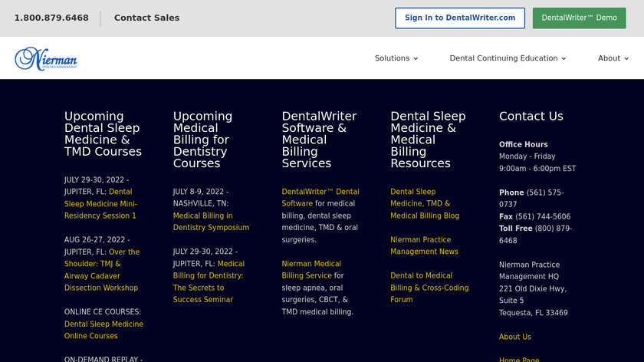Request the DentalWriter Demo

point(579,18)
